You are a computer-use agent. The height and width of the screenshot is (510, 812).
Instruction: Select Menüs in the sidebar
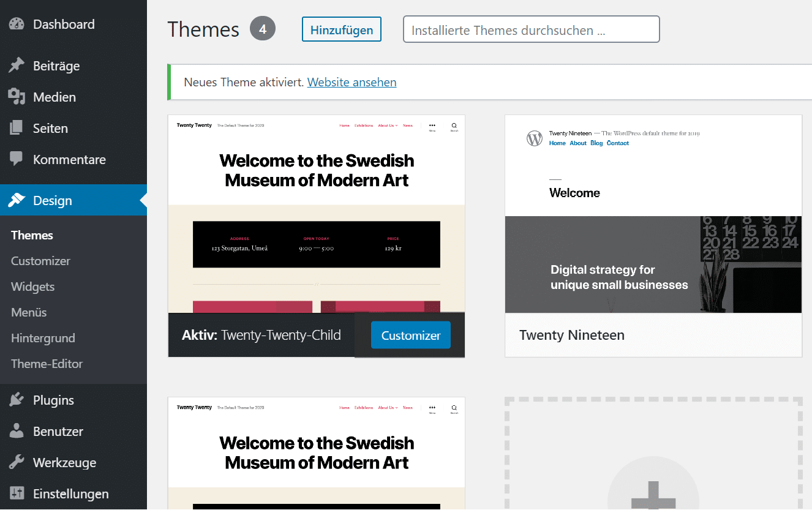click(29, 312)
